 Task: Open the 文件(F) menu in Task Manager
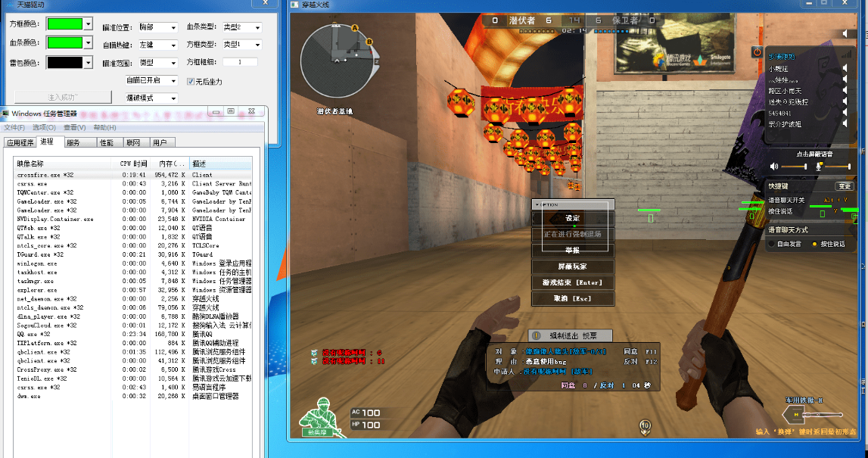14,127
